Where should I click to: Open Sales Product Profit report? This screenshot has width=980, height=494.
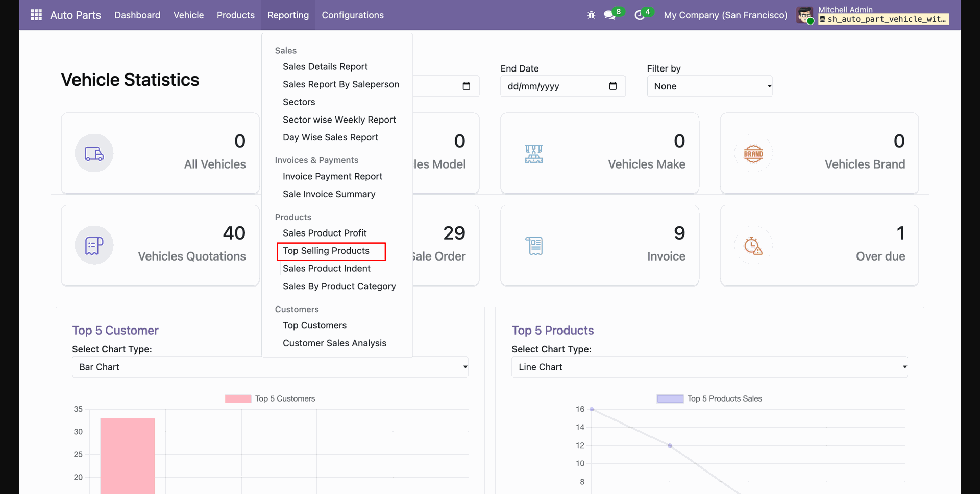pos(325,233)
